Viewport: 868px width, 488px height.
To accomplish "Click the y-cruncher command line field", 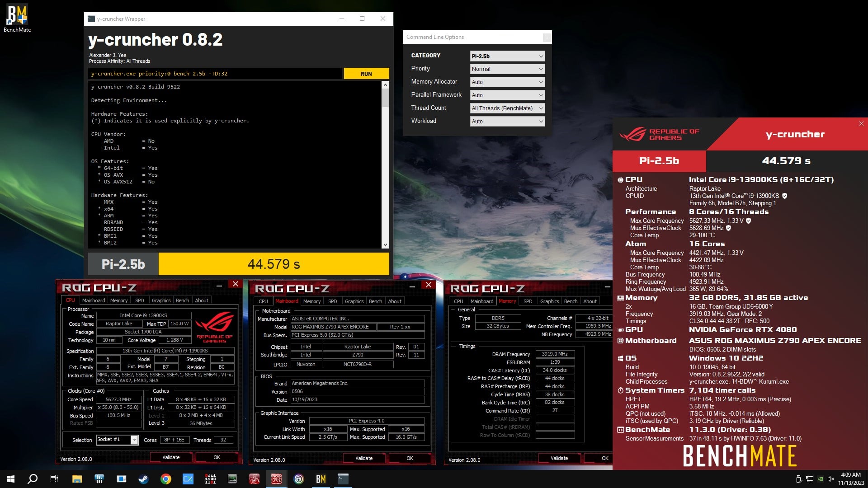I will coord(215,74).
